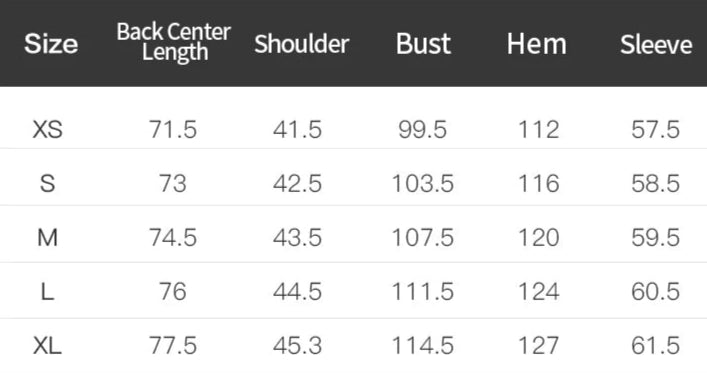Select the Bust column header
This screenshot has width=707, height=373.
[x=423, y=44]
